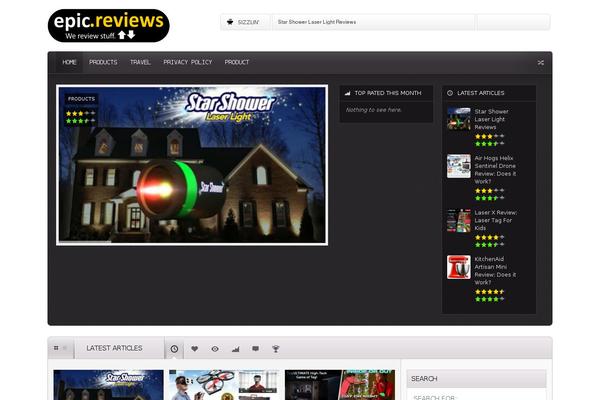
Task: Click the star rating on featured image
Action: tap(81, 117)
